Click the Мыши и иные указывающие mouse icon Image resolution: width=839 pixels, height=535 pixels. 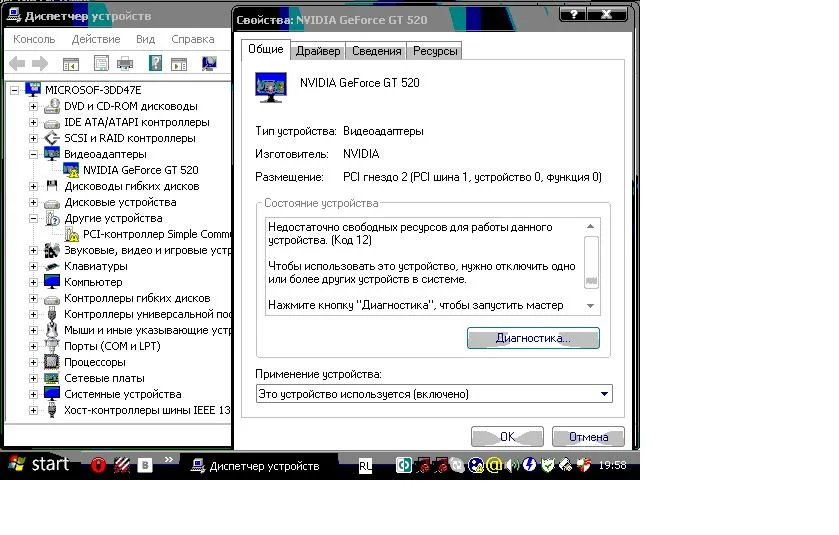tap(52, 330)
